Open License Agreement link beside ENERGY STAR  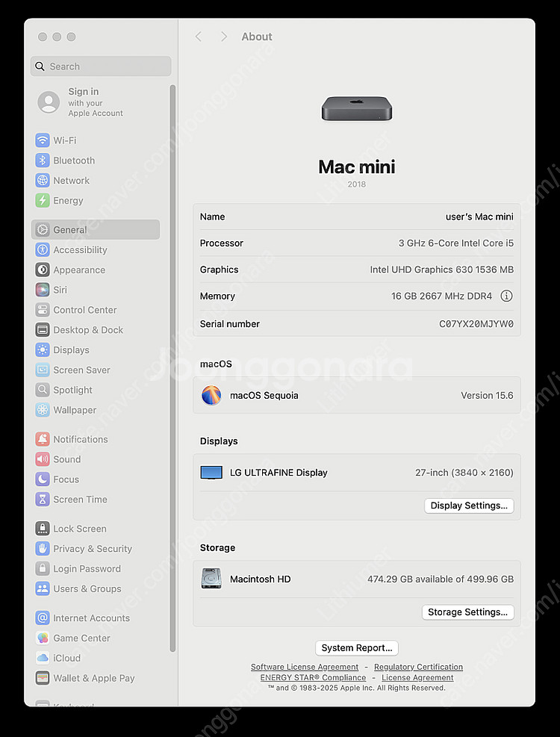(x=417, y=677)
